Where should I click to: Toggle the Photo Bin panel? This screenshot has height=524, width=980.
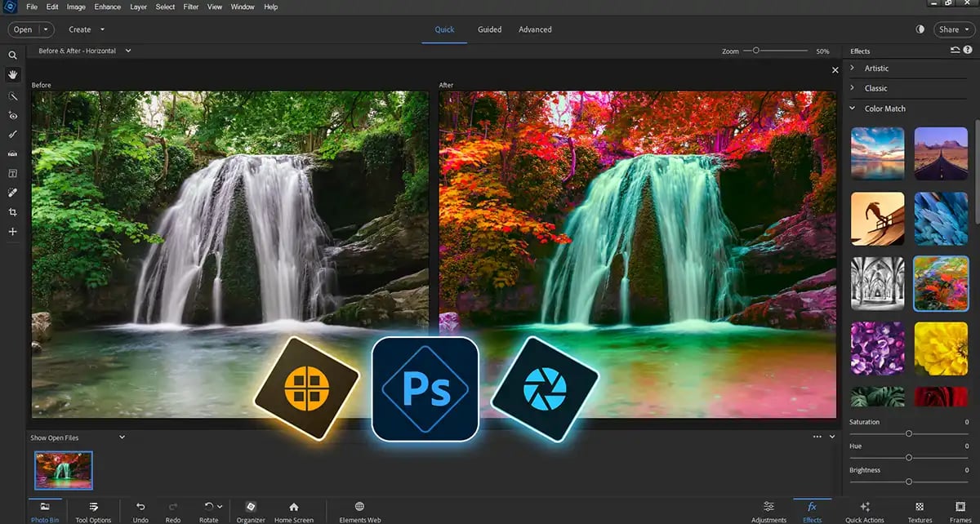tap(45, 511)
